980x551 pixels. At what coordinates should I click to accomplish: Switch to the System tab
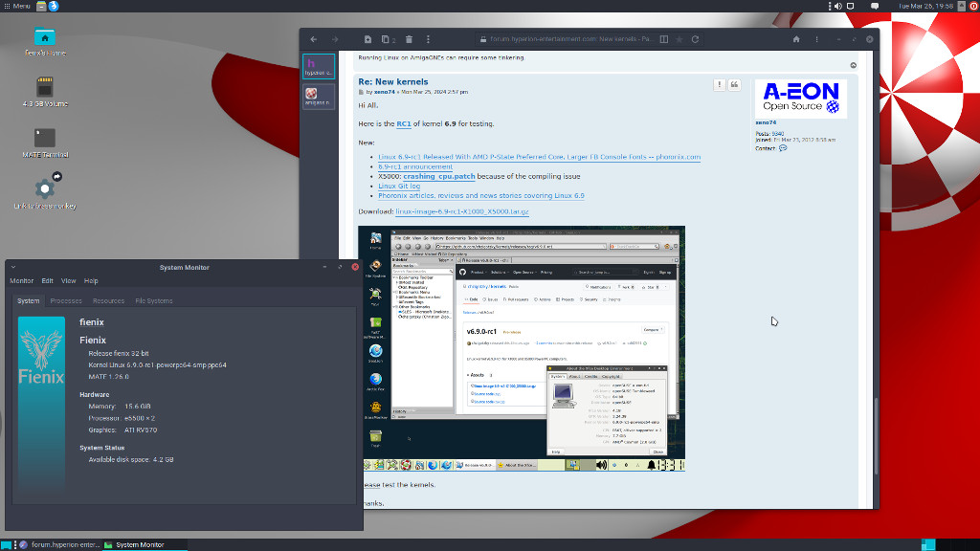(x=28, y=301)
